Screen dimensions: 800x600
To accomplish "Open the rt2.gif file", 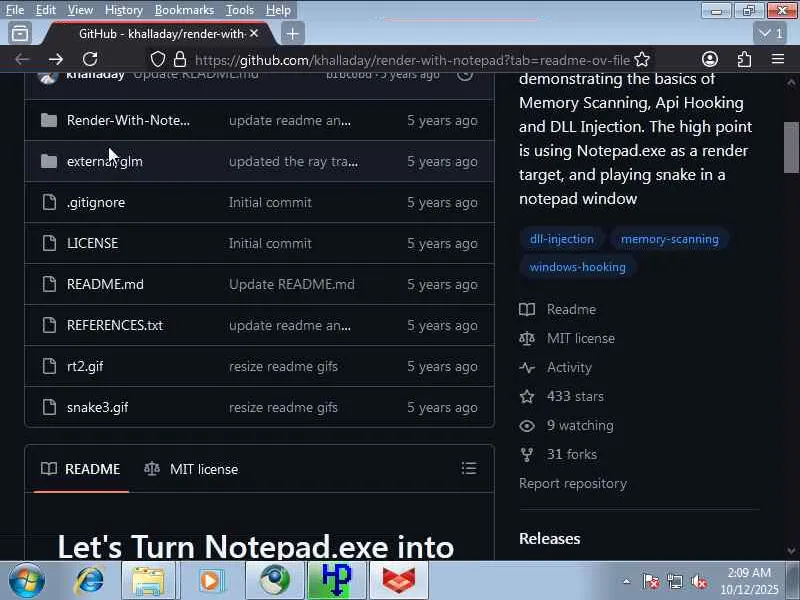I will pos(85,366).
